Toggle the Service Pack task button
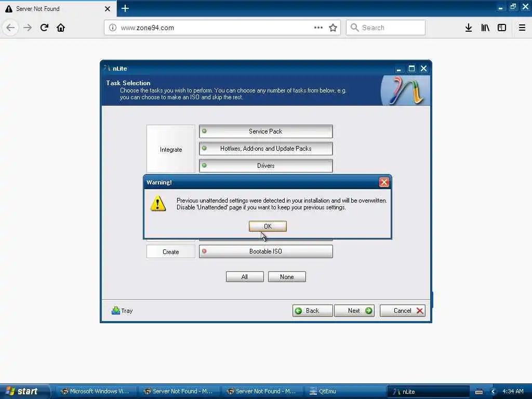 (x=265, y=131)
